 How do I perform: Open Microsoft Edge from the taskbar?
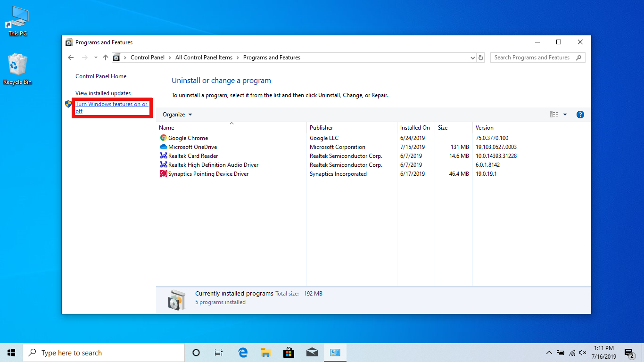click(x=243, y=353)
